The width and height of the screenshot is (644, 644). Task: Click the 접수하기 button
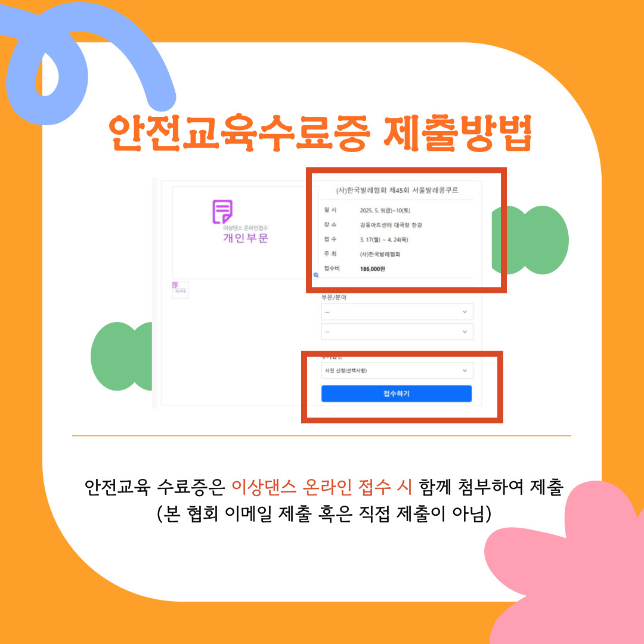click(397, 394)
